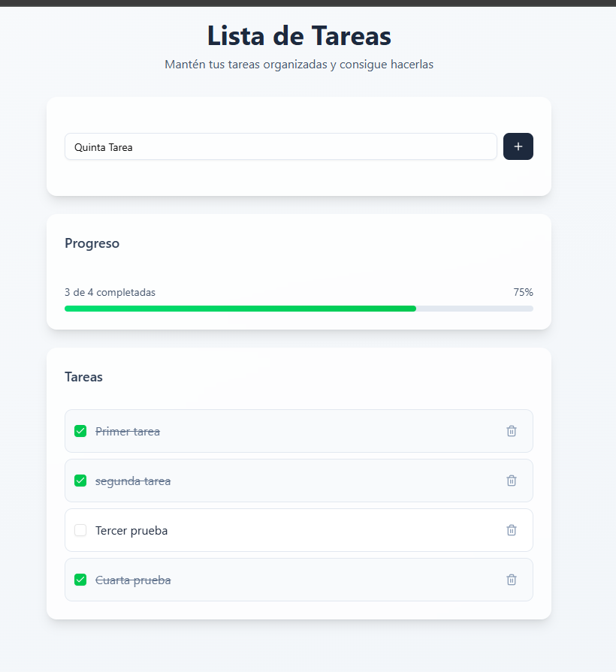Mark "Tercer prueba" as completed

pos(80,530)
